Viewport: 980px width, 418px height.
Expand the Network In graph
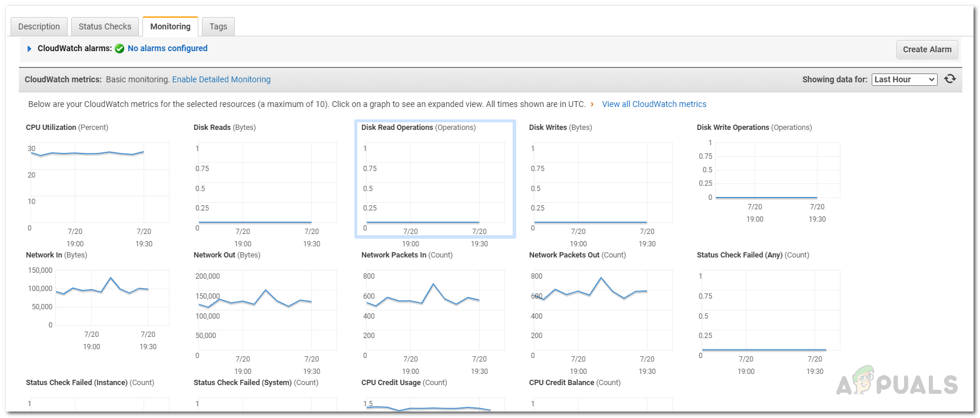[99, 297]
